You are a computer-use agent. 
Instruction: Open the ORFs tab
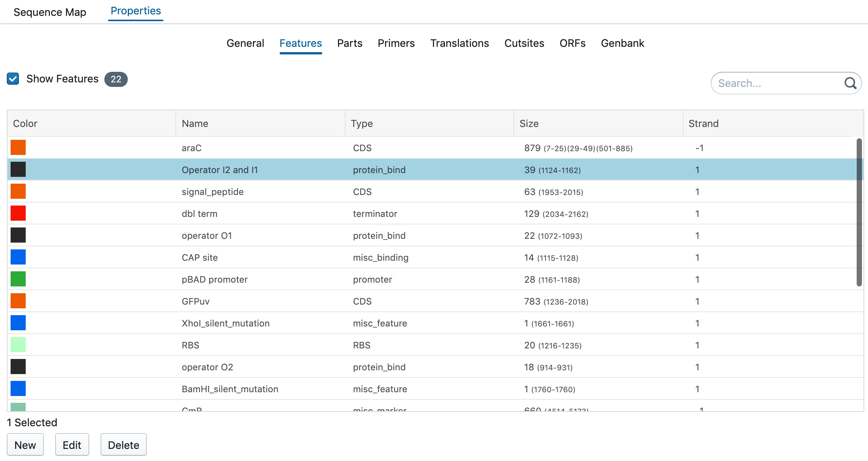pos(572,43)
